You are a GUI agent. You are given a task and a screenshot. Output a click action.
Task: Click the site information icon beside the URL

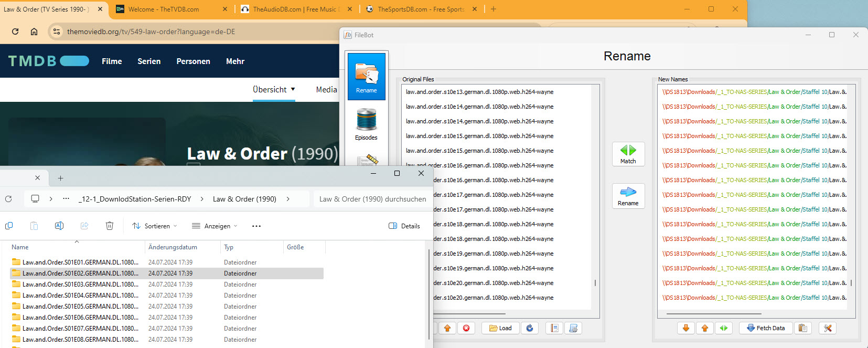point(57,31)
